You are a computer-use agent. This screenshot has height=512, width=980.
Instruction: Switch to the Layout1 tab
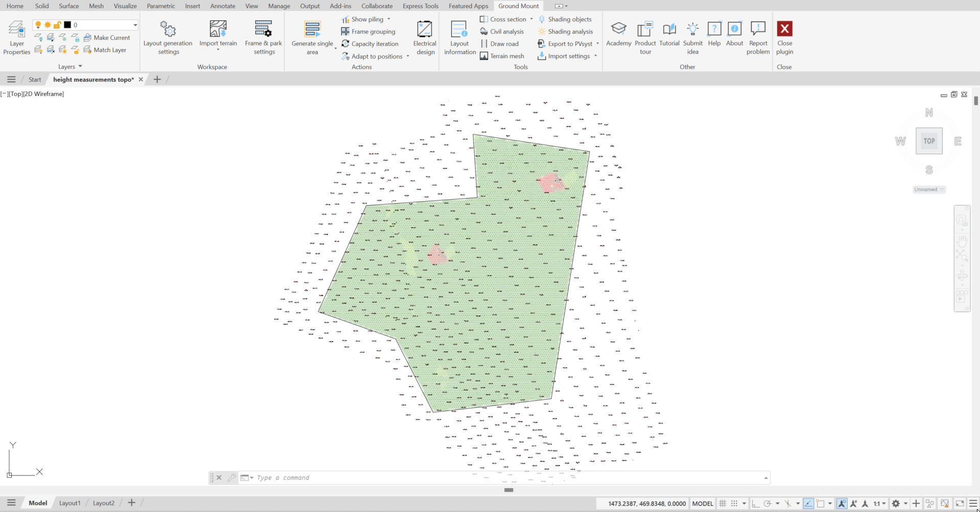[x=69, y=503]
